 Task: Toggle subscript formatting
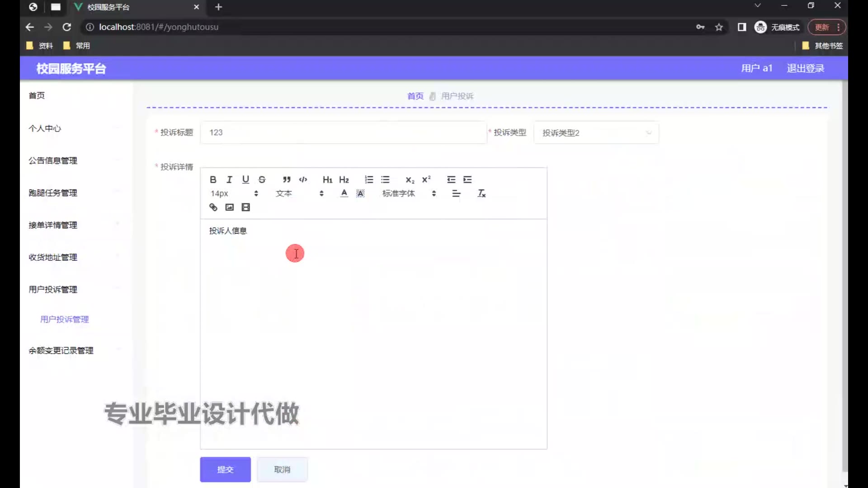pos(410,179)
